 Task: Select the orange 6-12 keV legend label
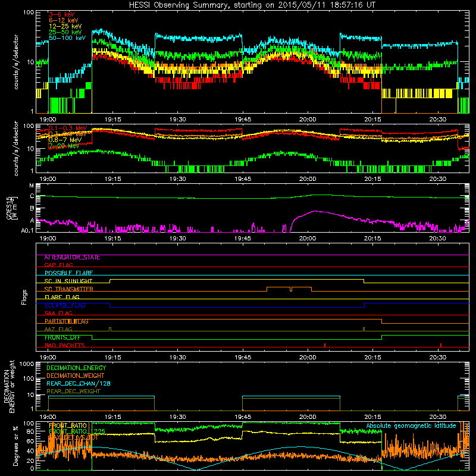[x=64, y=20]
